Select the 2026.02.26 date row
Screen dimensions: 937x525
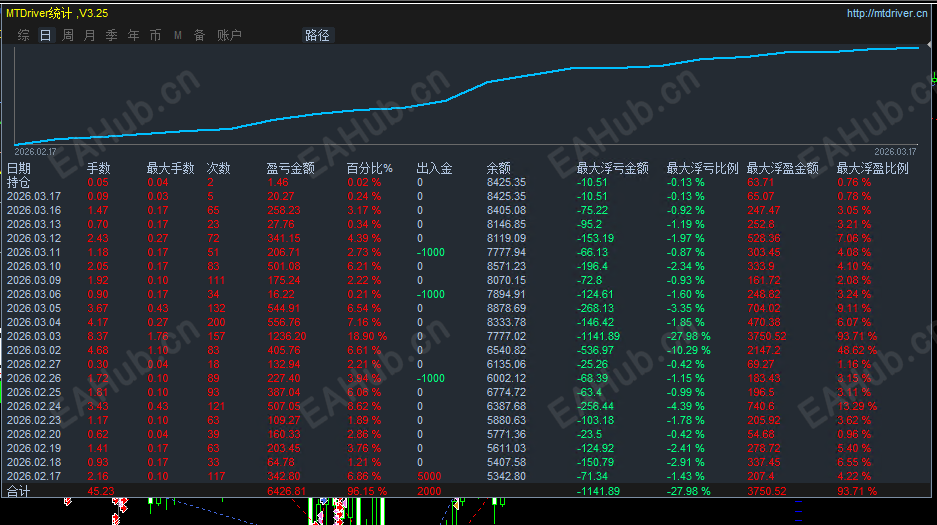[33, 378]
